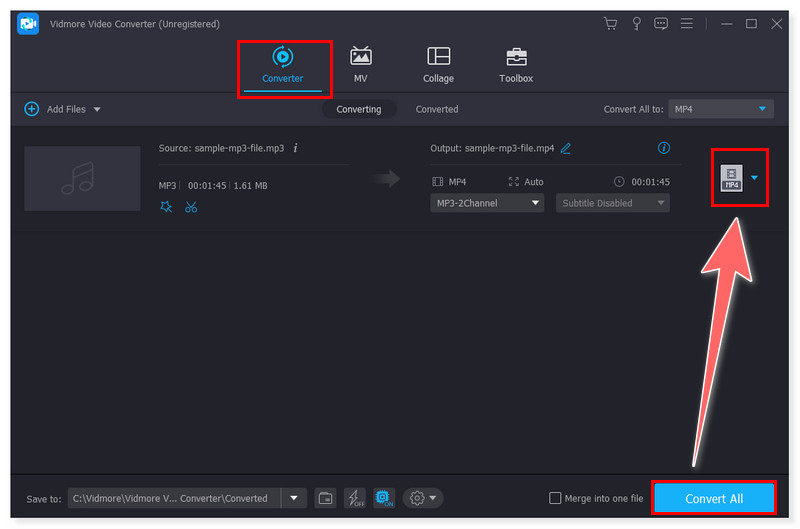The width and height of the screenshot is (800, 529).
Task: Open the feedback chat icon
Action: click(661, 23)
